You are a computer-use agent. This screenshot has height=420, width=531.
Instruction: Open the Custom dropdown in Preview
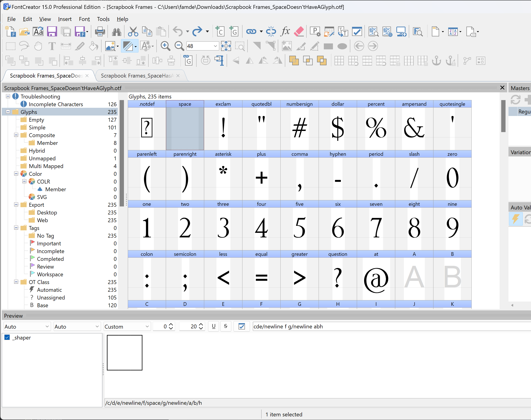coord(127,326)
